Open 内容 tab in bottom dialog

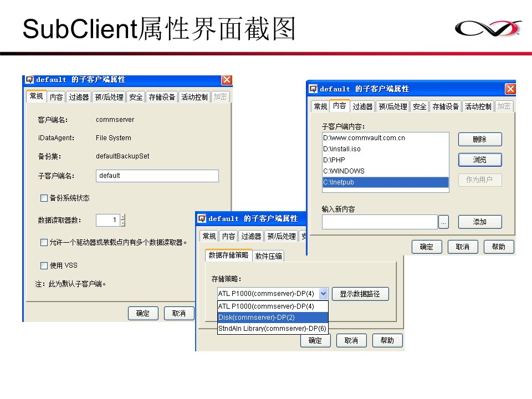coord(228,236)
